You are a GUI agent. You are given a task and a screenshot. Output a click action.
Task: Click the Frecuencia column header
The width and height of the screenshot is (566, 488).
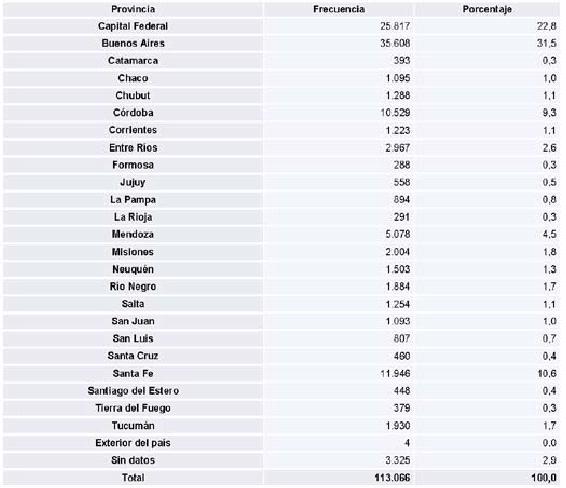click(x=339, y=9)
